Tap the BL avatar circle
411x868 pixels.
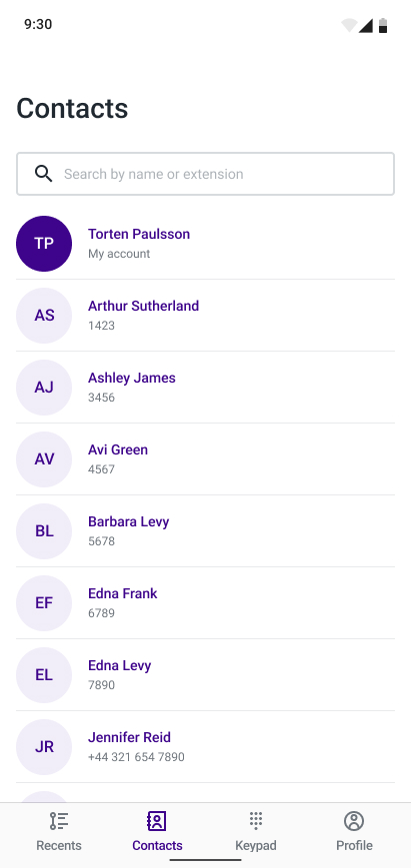click(44, 531)
